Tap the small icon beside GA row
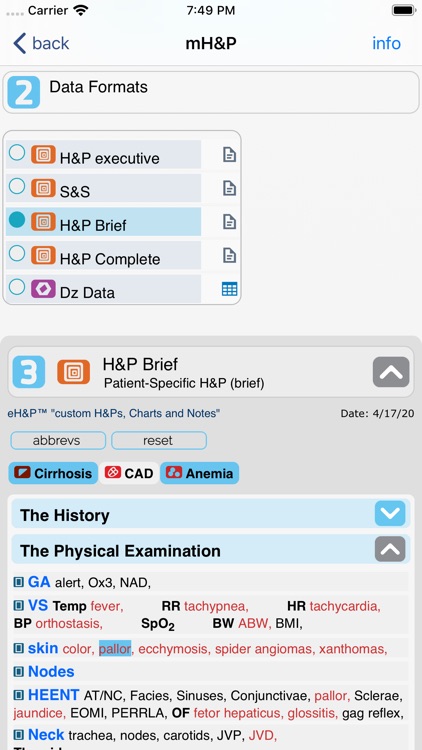The height and width of the screenshot is (750, 422). (19, 582)
